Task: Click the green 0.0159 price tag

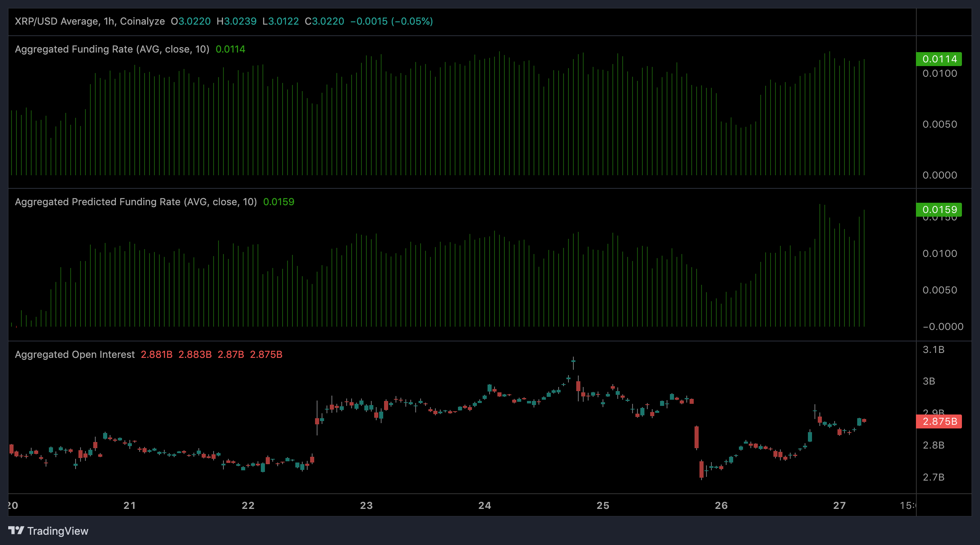Action: 939,210
